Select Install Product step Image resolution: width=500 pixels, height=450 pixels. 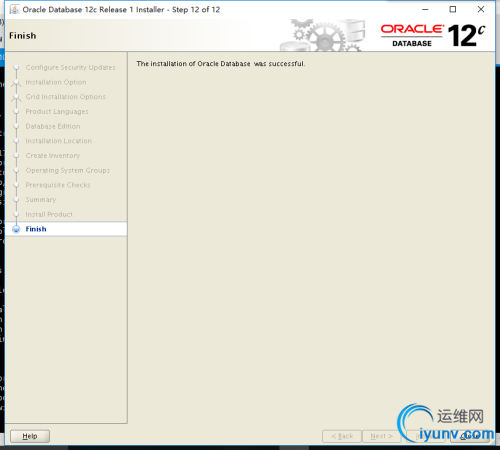tap(49, 214)
